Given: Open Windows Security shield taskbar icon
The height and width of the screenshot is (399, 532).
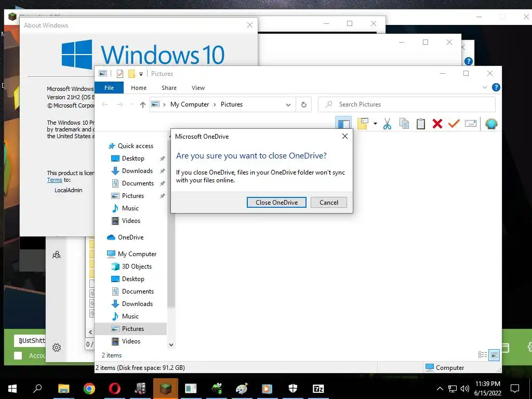Looking at the screenshot, I should [x=293, y=389].
